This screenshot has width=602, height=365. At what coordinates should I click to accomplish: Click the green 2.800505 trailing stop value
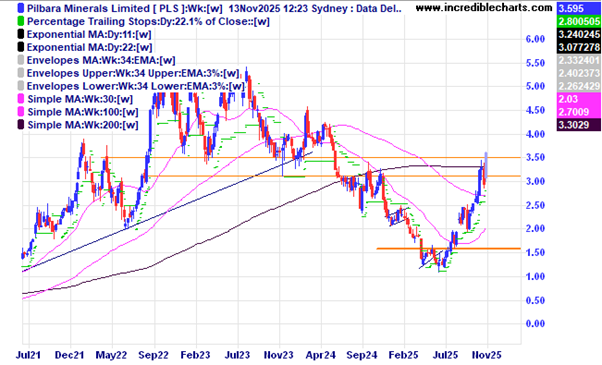tap(579, 21)
